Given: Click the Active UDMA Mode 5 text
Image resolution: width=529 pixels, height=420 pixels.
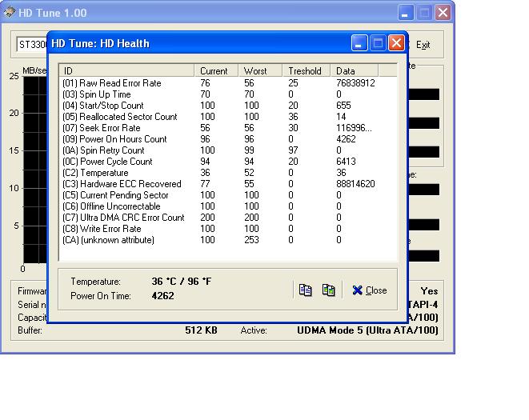Looking at the screenshot, I should click(367, 330).
